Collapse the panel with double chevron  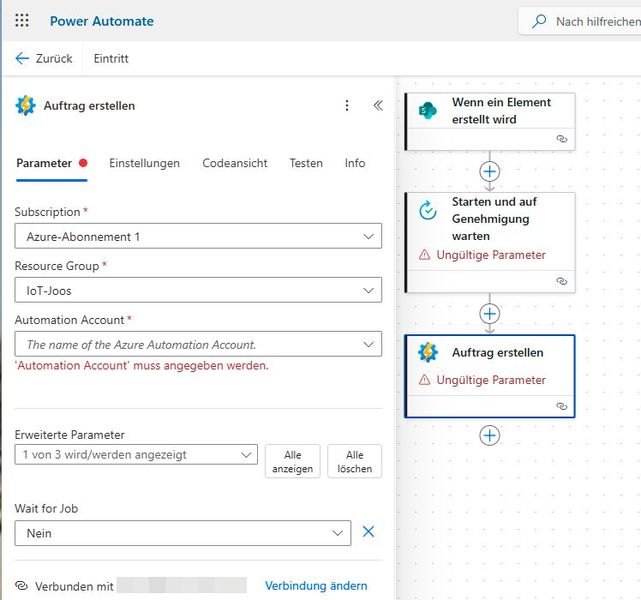378,105
